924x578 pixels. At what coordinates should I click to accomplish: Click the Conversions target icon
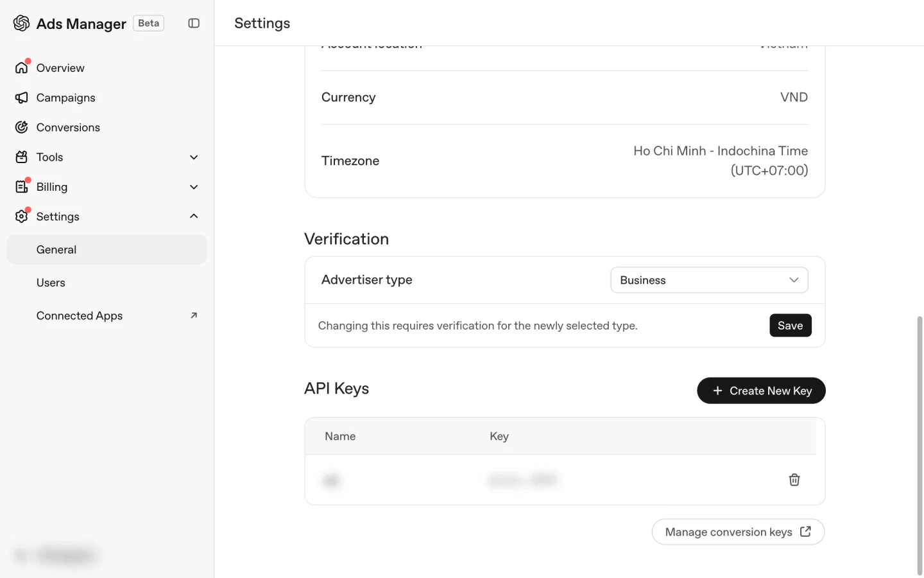pyautogui.click(x=21, y=127)
